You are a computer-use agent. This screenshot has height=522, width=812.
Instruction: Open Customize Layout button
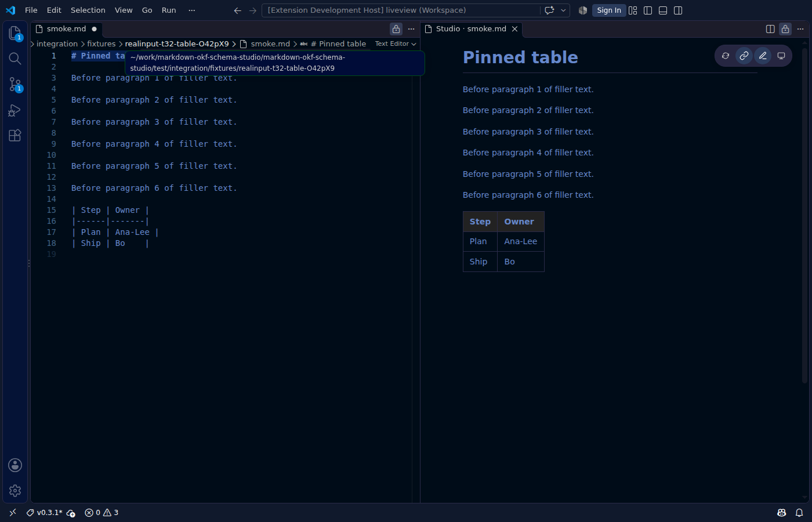pos(633,10)
